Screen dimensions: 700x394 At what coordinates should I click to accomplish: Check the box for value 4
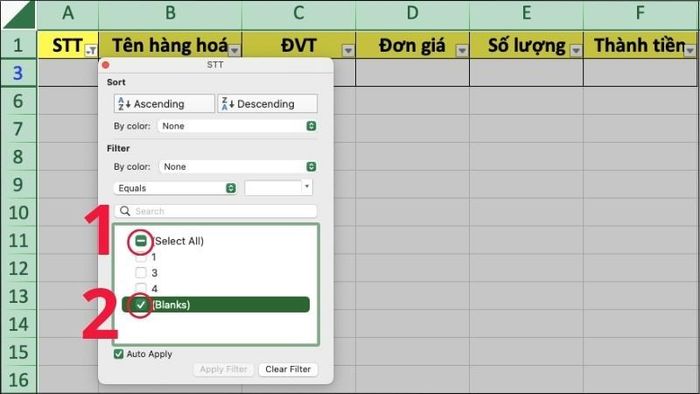tap(141, 288)
